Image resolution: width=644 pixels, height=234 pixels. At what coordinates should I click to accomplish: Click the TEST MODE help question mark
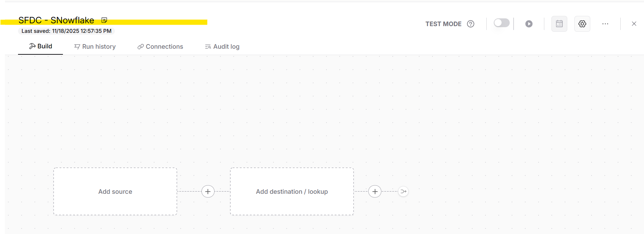(470, 24)
